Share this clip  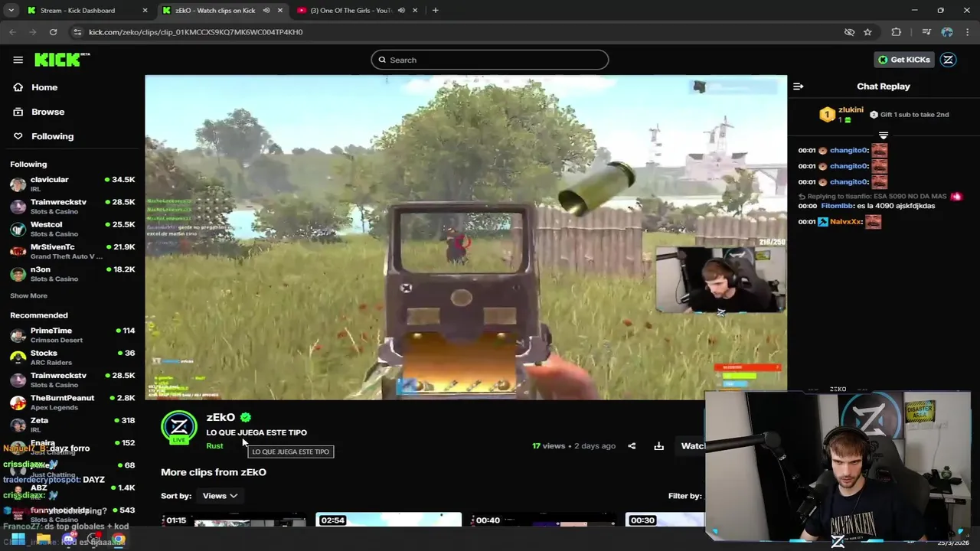[x=632, y=446]
